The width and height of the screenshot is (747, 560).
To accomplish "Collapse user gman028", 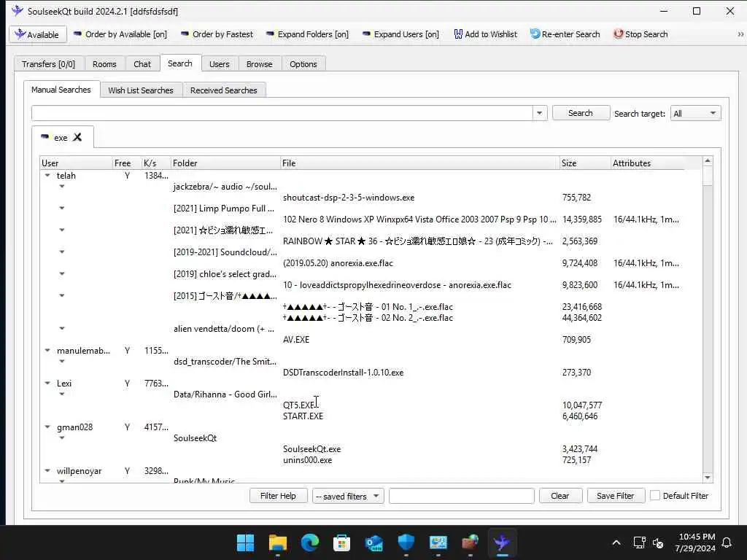I will point(47,427).
